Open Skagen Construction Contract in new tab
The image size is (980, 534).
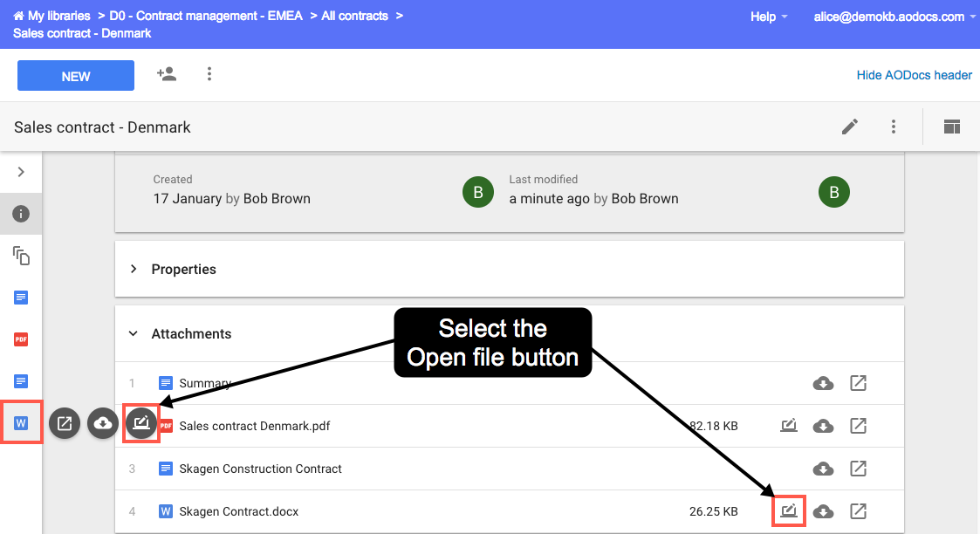coord(858,469)
